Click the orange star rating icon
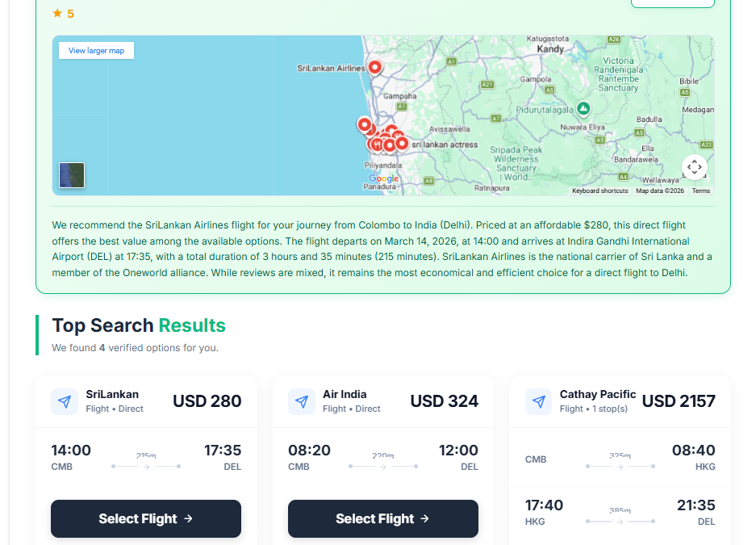 pos(57,14)
